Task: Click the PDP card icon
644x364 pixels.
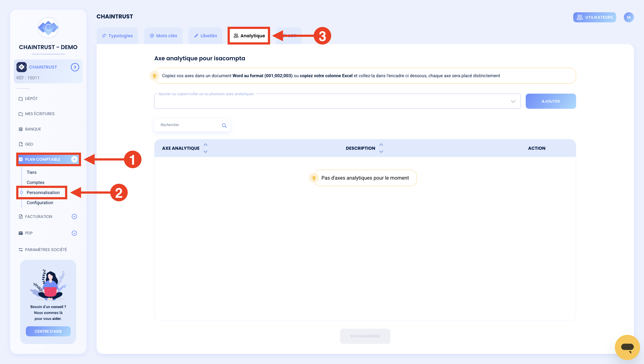Action: 21,233
